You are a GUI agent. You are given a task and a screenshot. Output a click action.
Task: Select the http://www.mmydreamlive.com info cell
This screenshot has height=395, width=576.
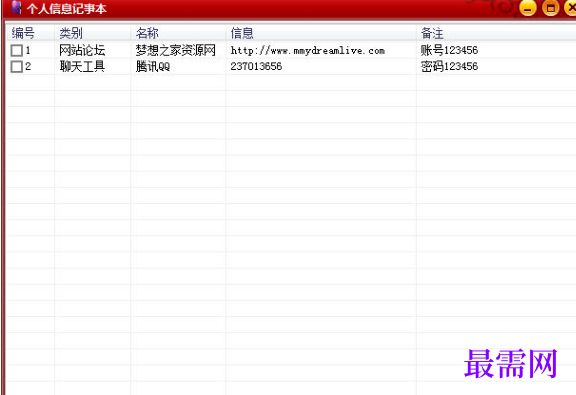pyautogui.click(x=308, y=50)
